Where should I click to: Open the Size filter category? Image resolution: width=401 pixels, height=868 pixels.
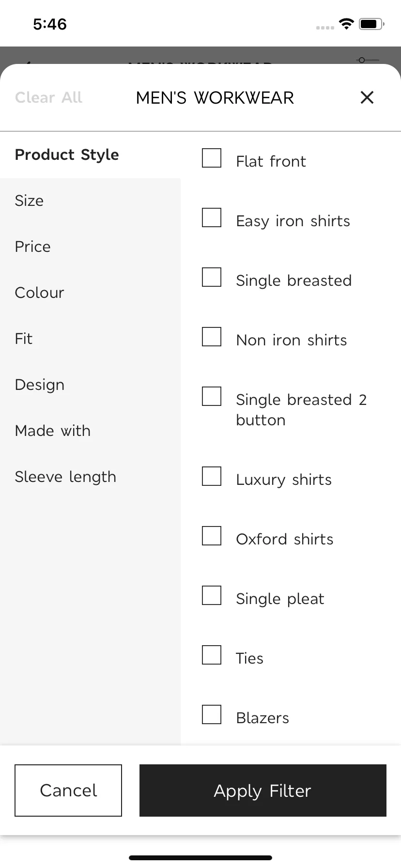coord(90,201)
